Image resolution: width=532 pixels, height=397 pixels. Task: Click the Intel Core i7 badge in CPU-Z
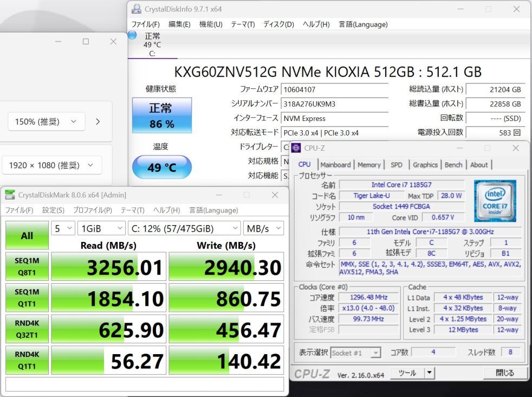[494, 201]
